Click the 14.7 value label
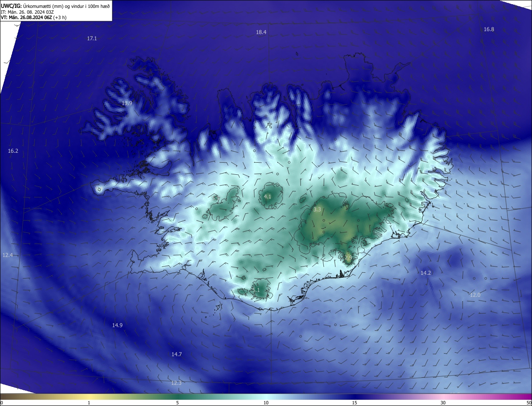 click(x=177, y=354)
